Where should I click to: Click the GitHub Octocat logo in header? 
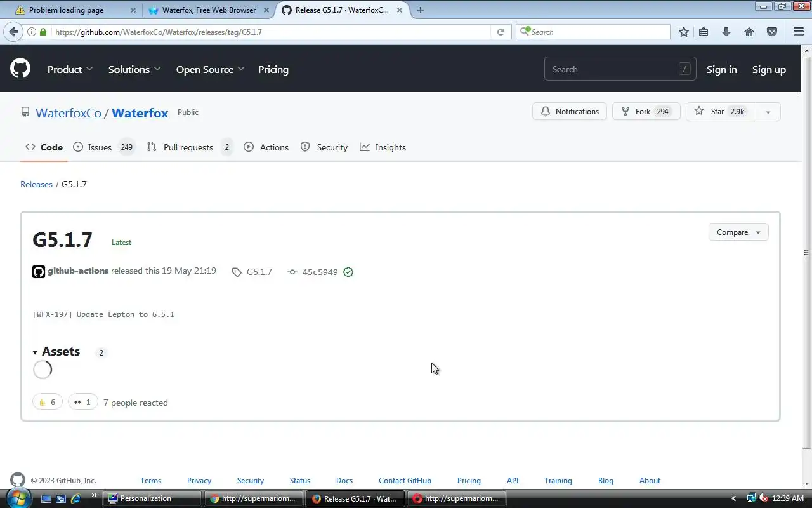(x=20, y=69)
